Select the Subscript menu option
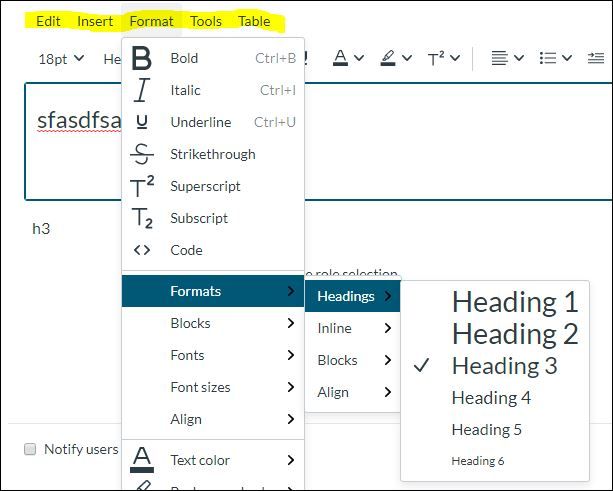 tap(142, 218)
